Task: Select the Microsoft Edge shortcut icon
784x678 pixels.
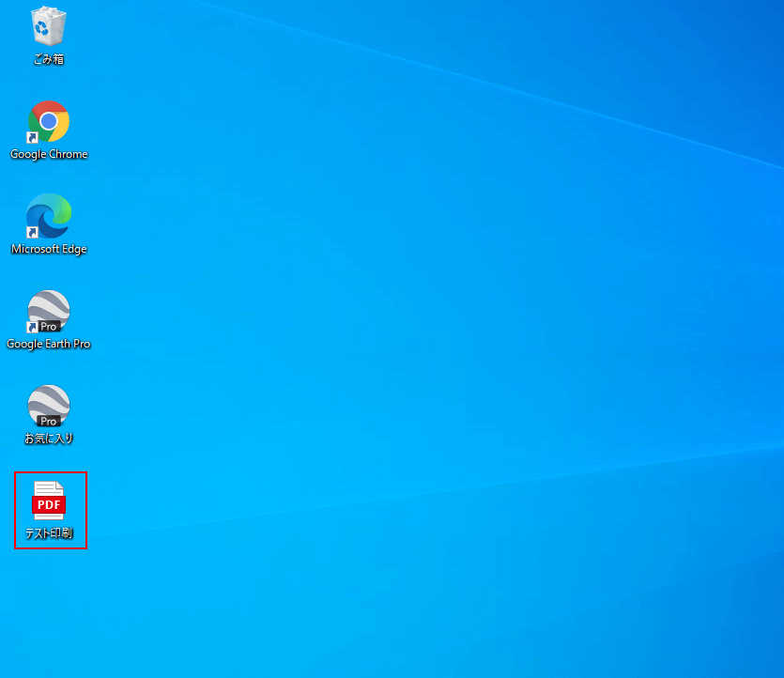Action: pos(49,216)
